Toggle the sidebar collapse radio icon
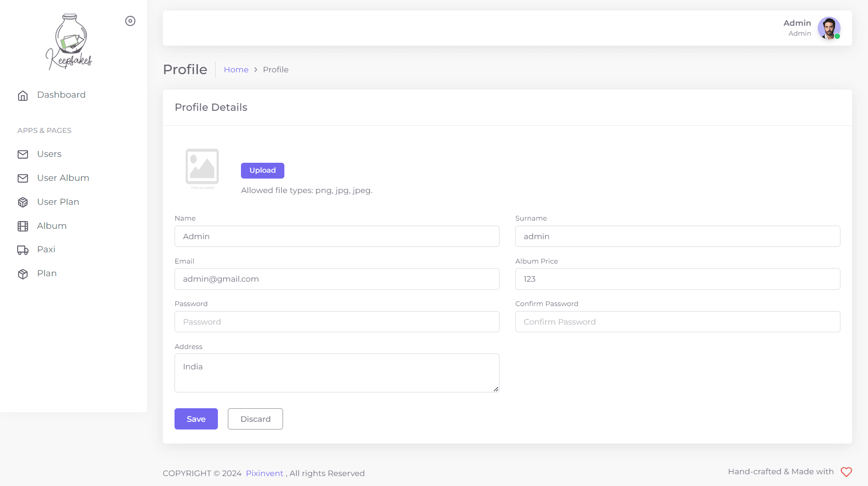The width and height of the screenshot is (868, 486). [x=130, y=21]
